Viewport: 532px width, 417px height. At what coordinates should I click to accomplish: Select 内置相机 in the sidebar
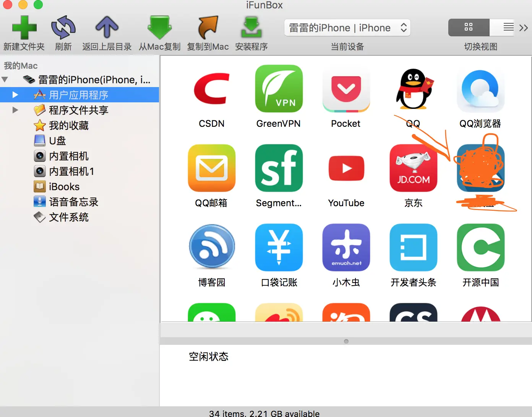pos(79,156)
